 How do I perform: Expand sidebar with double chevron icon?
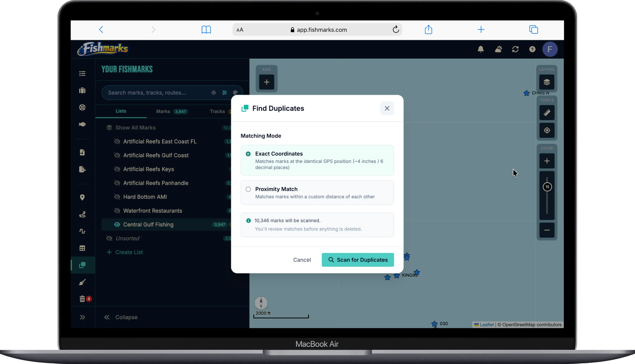pos(82,317)
